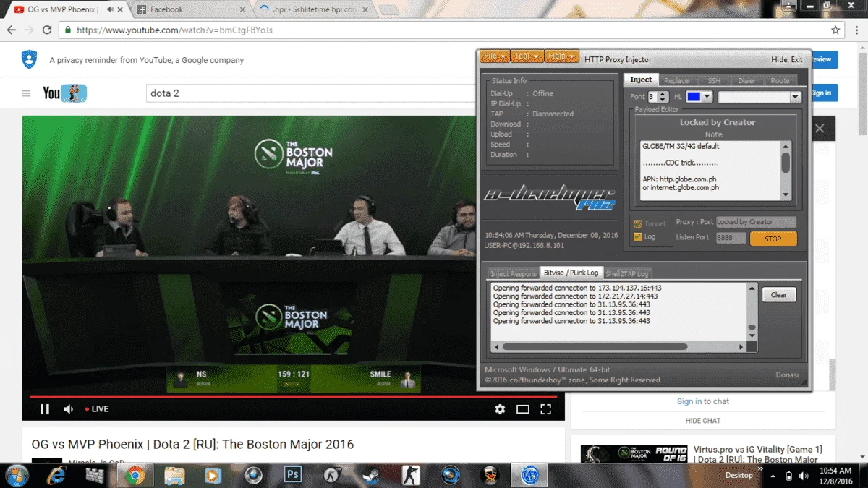The height and width of the screenshot is (488, 868).
Task: Adjust the Font size stepper arrows
Action: [663, 97]
